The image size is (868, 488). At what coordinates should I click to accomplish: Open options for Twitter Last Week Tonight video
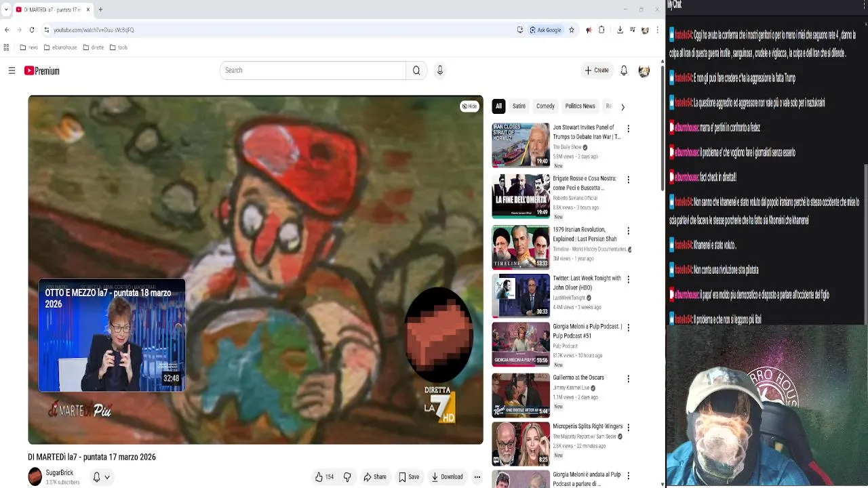click(628, 279)
